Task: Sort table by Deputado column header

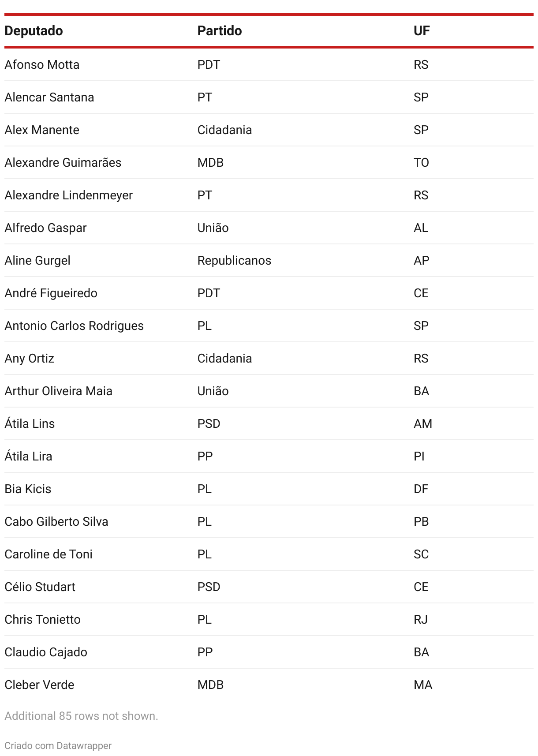Action: pos(34,31)
